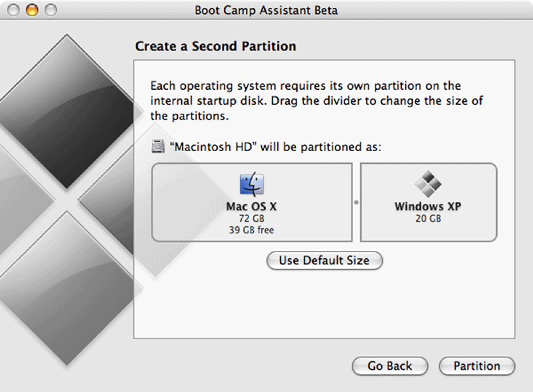Click the Macintosh HD disk icon
The image size is (533, 392).
(157, 146)
